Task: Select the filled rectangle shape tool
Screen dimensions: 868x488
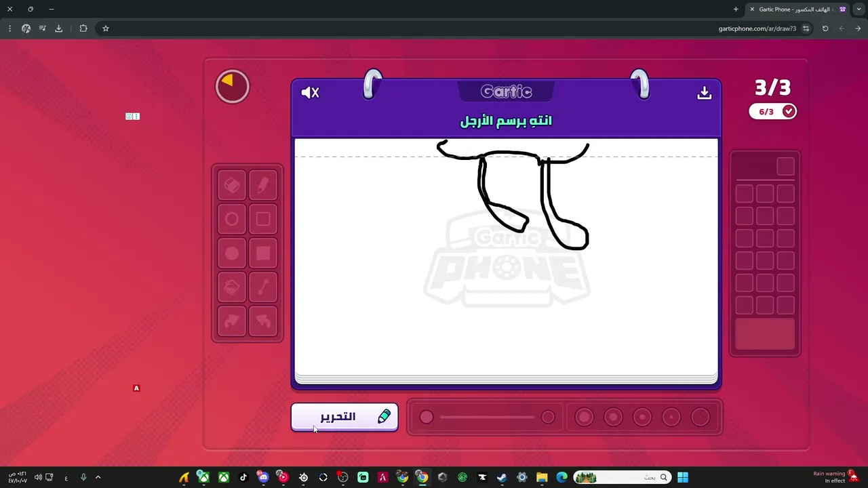Action: tap(263, 253)
